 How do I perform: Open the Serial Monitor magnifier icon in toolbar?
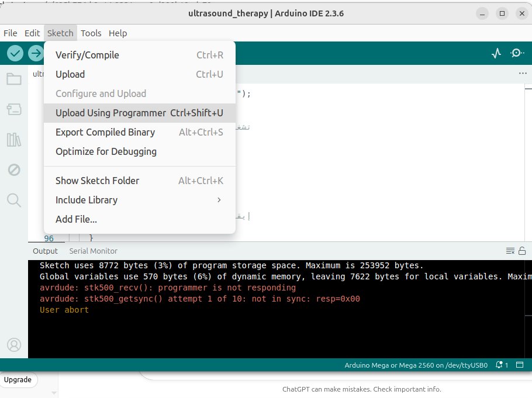tap(517, 53)
